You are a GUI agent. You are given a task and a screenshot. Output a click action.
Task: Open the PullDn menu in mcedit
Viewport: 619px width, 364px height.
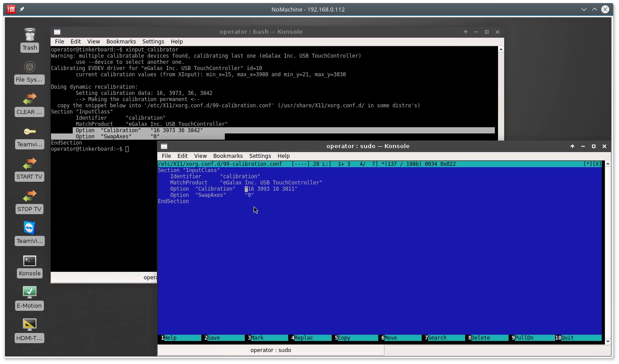(x=524, y=338)
